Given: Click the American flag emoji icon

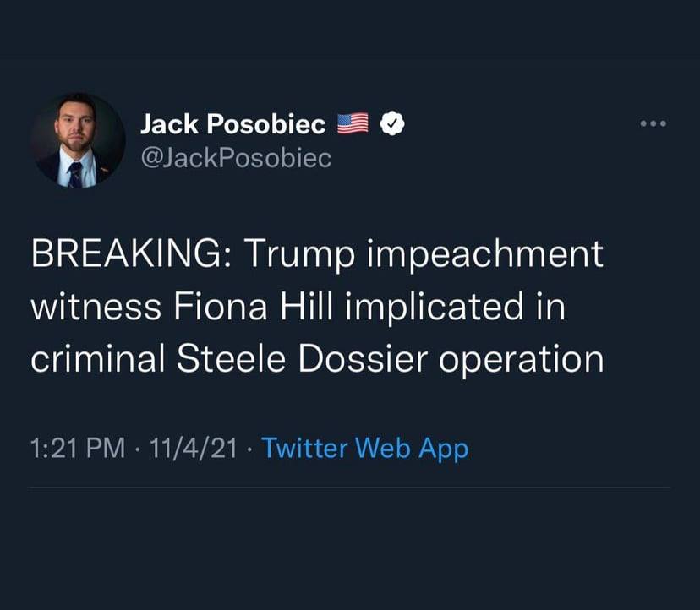Looking at the screenshot, I should (x=353, y=124).
